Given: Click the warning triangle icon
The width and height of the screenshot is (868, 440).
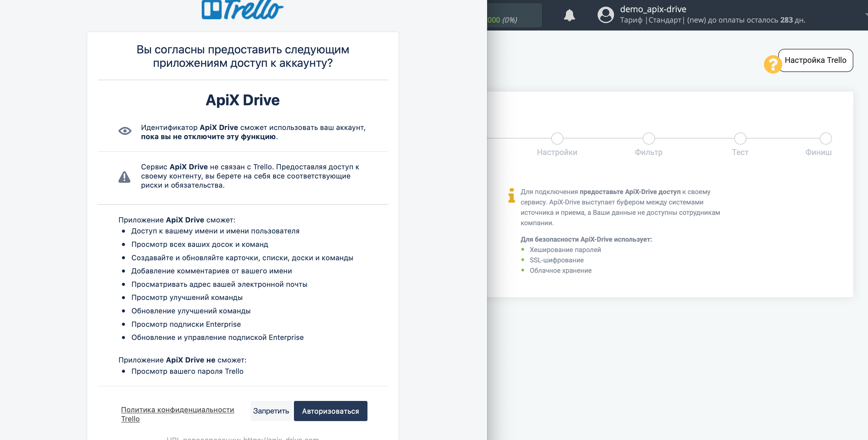Looking at the screenshot, I should (x=124, y=177).
